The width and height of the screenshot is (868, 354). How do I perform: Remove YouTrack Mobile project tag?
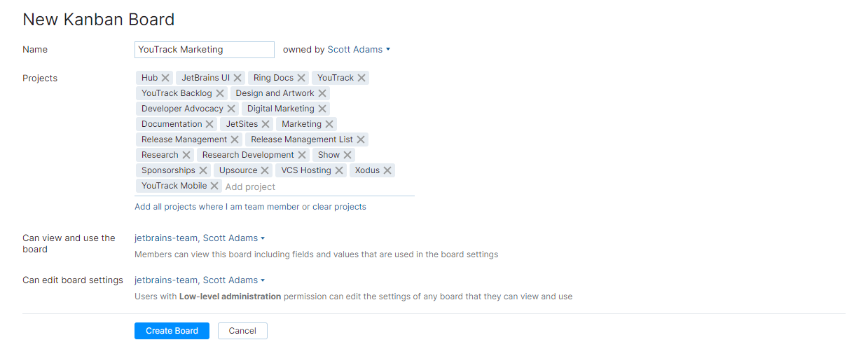[x=214, y=186]
